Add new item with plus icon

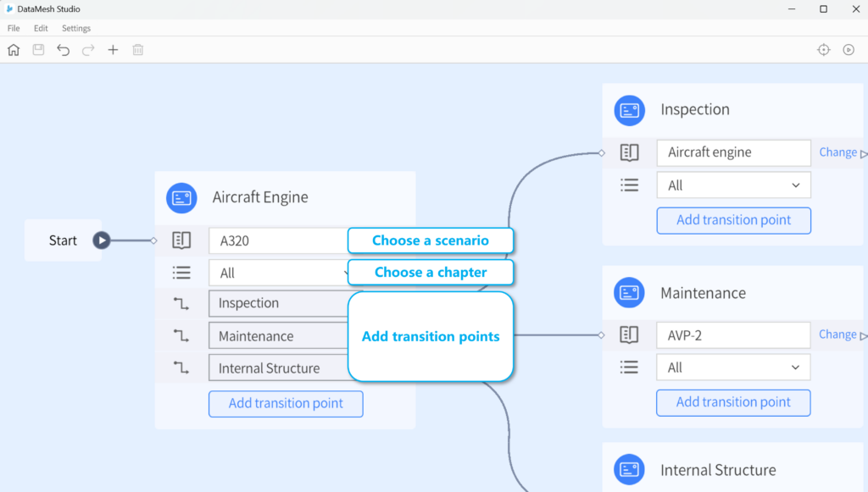click(113, 50)
